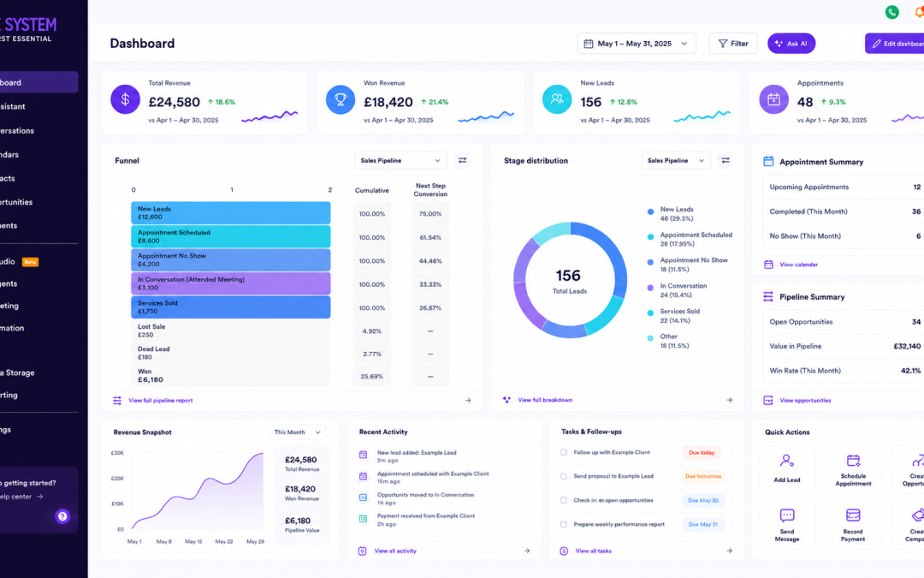Click the donut chart 156 Total Leads center

pos(569,281)
